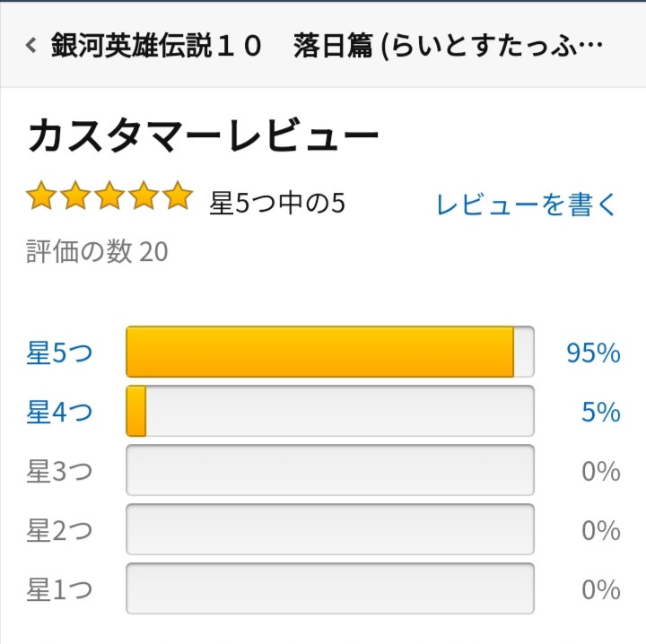646x644 pixels.
Task: Click the 5-star histogram bar
Action: click(x=329, y=352)
